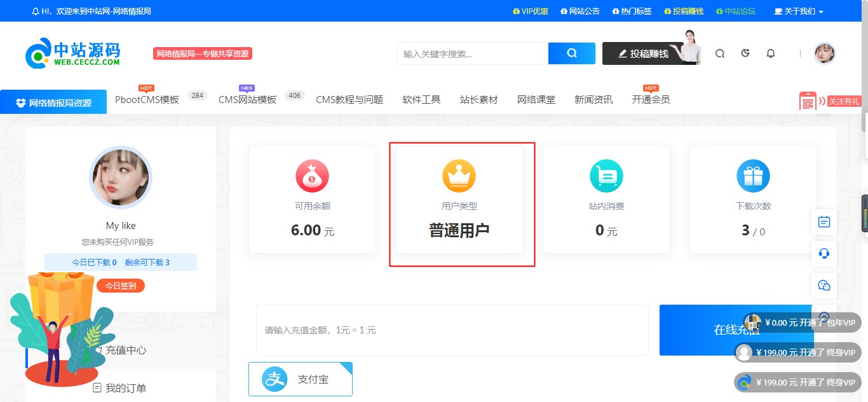Select the 支付宝 payment option
This screenshot has height=402, width=868.
[x=301, y=379]
